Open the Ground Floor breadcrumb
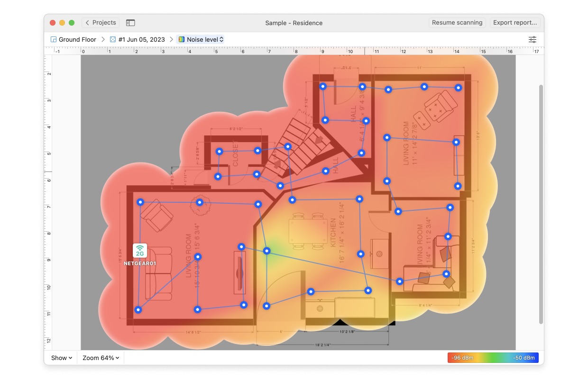Viewport: 588px width, 379px height. coord(73,39)
